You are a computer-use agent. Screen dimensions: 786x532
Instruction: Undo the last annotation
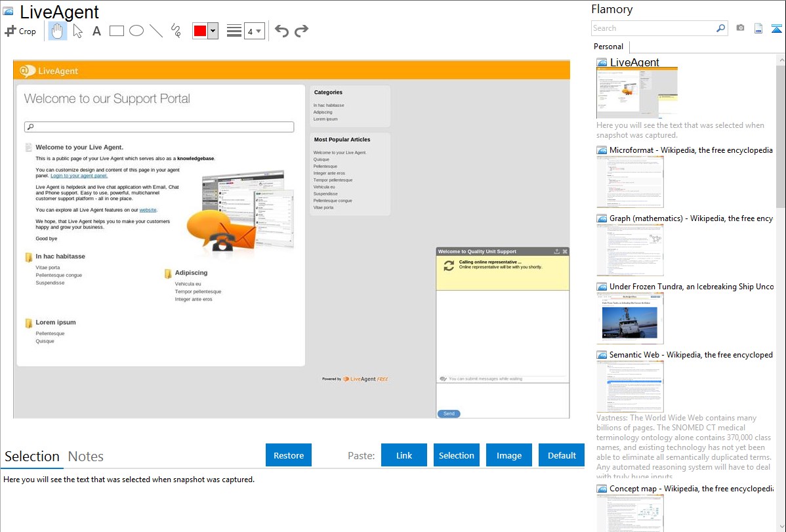[x=281, y=31]
